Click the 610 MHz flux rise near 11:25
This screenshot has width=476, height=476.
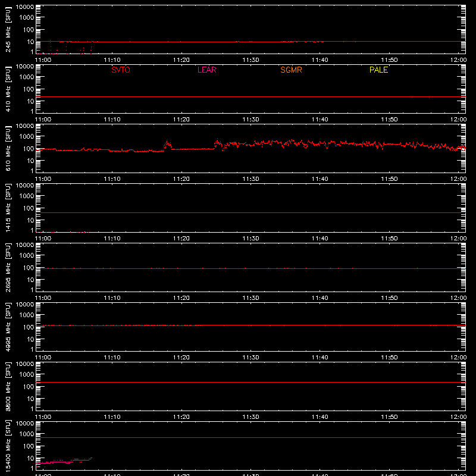point(218,143)
